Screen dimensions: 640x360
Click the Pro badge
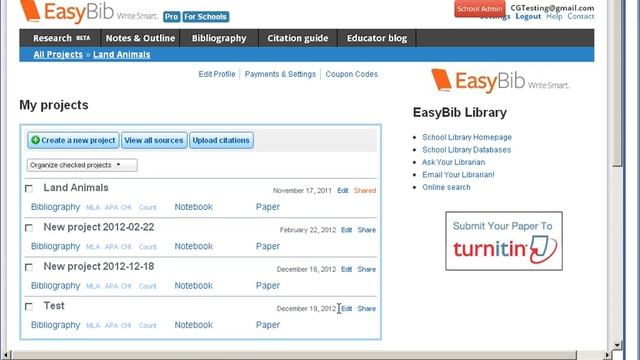click(x=171, y=17)
